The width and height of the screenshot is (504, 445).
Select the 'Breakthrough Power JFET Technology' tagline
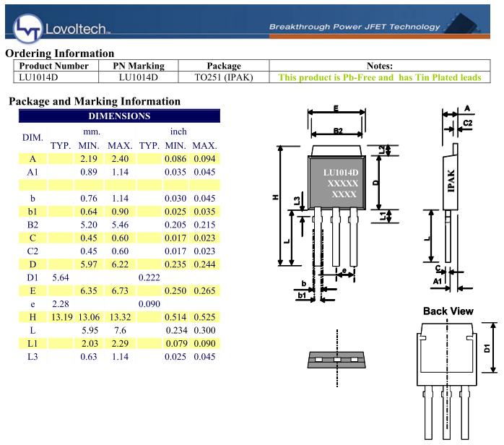(x=355, y=27)
